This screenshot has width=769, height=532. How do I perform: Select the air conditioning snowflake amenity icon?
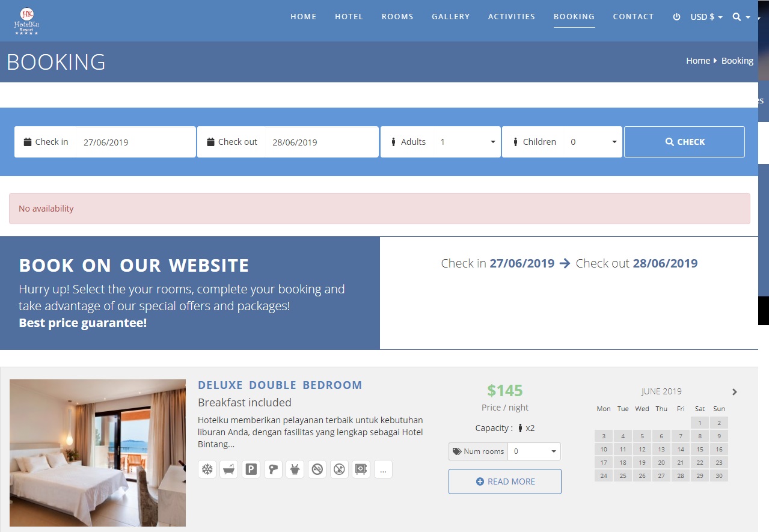tap(207, 469)
